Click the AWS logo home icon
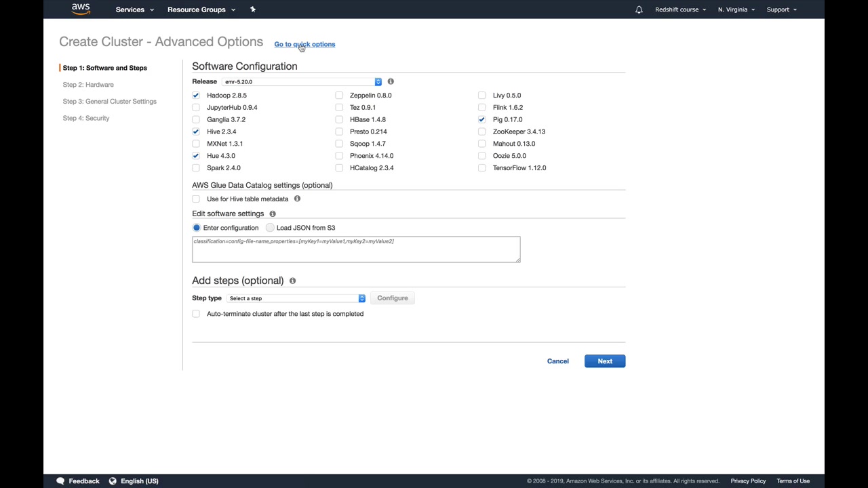868x488 pixels. pos(81,9)
